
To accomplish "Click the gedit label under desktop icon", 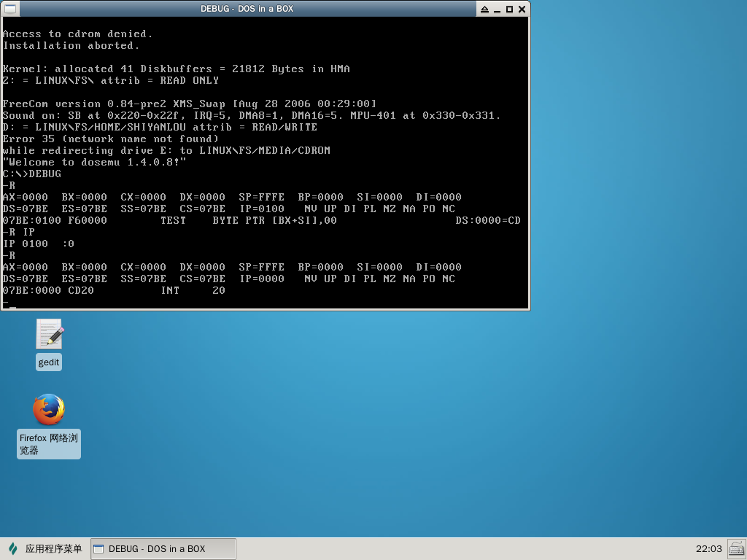I will click(x=49, y=362).
